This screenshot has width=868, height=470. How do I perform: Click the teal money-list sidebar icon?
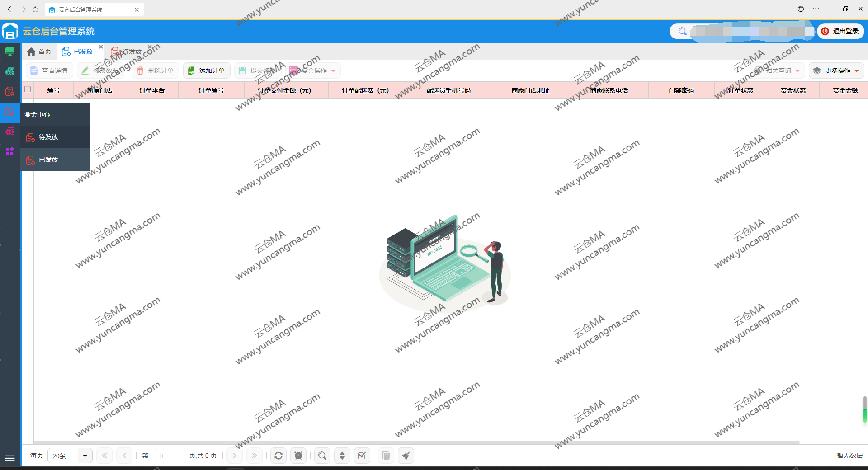[10, 71]
